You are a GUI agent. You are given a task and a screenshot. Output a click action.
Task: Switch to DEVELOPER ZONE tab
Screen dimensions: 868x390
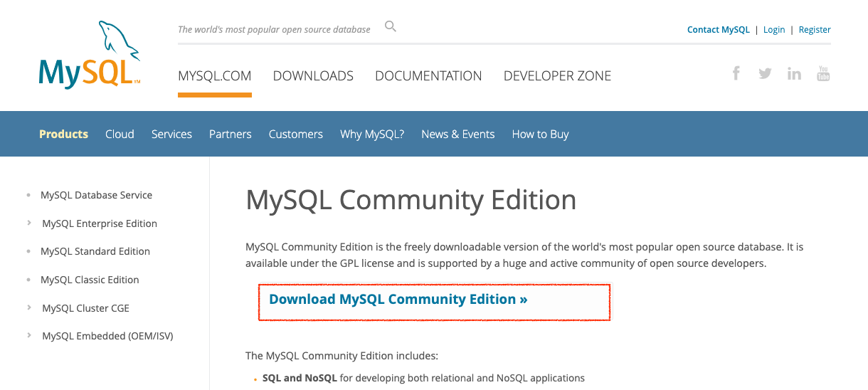[x=557, y=76]
